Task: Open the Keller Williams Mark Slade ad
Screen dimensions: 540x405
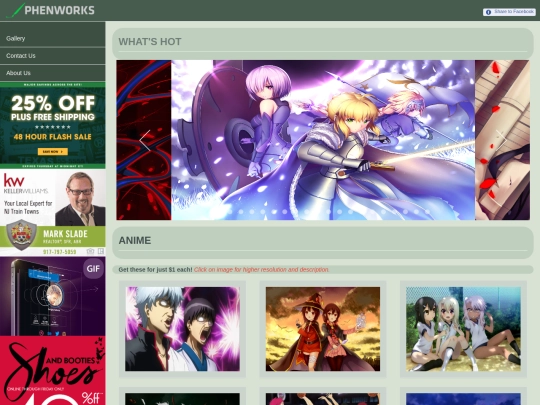Action: click(53, 212)
